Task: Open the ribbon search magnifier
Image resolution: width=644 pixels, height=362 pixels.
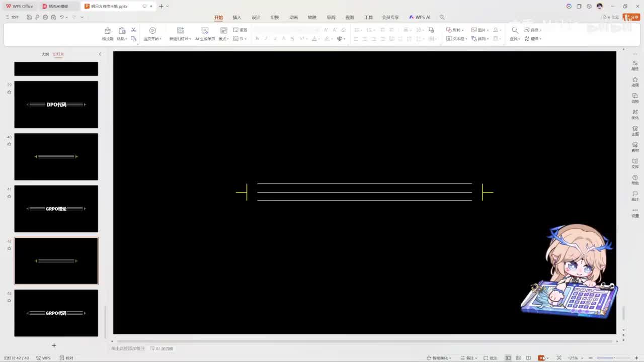Action: [x=442, y=17]
